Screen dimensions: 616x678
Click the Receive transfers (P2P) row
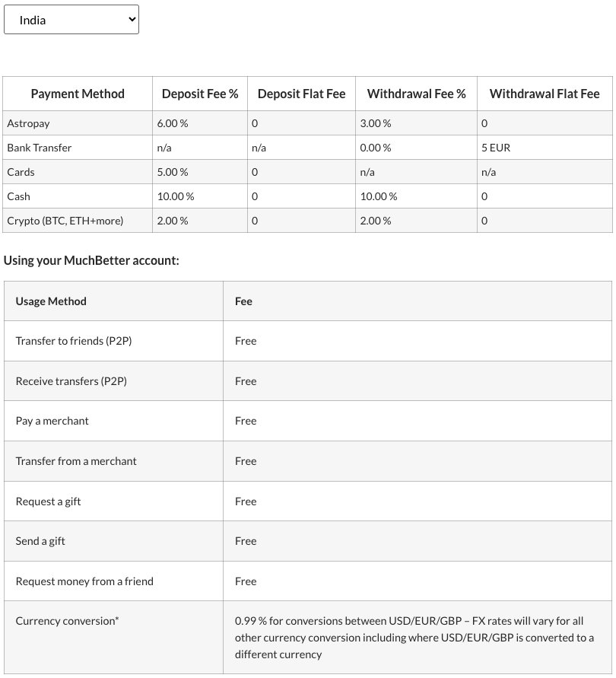click(308, 381)
